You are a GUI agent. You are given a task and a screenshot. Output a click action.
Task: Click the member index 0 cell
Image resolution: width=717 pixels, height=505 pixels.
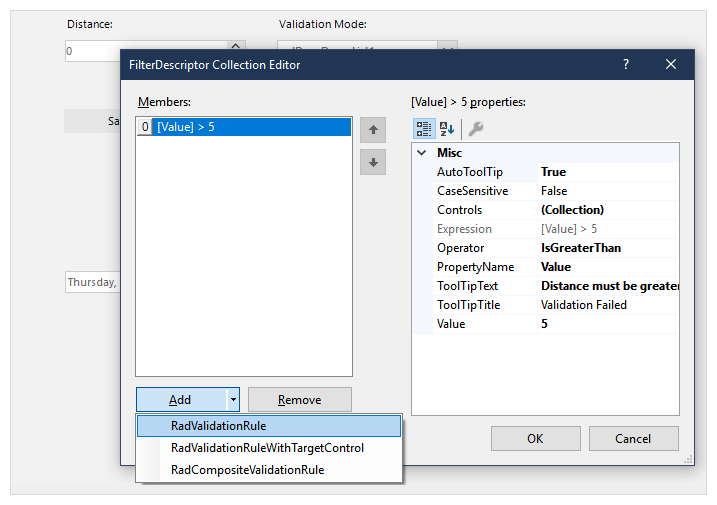(144, 127)
